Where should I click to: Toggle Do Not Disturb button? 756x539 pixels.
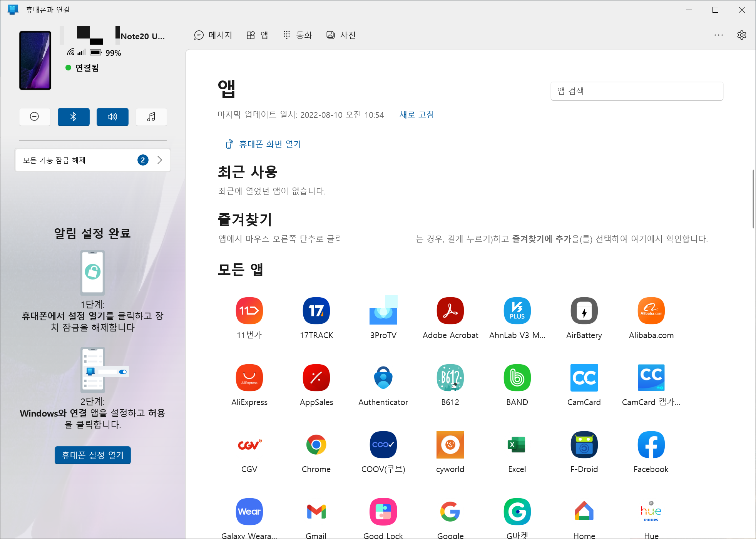[35, 117]
